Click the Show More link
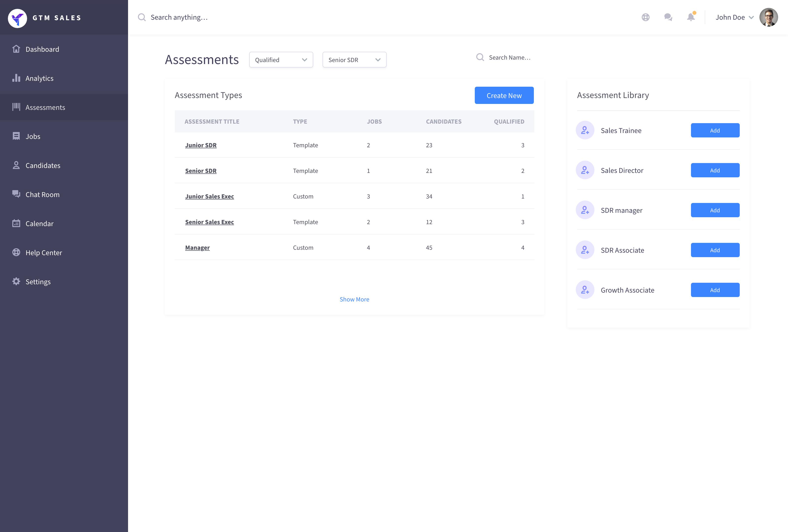 pyautogui.click(x=354, y=299)
